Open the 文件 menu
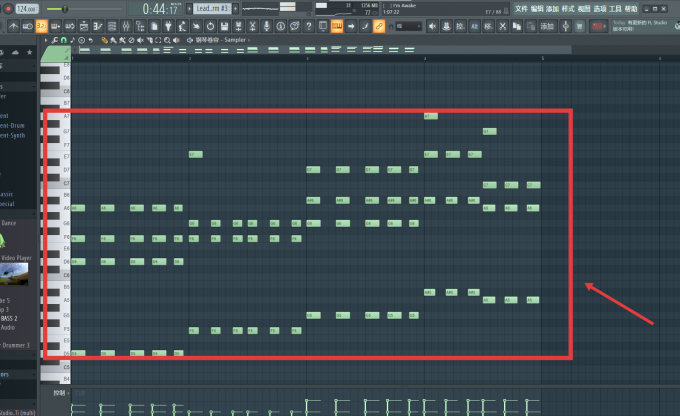Image resolution: width=680 pixels, height=416 pixels. click(521, 9)
